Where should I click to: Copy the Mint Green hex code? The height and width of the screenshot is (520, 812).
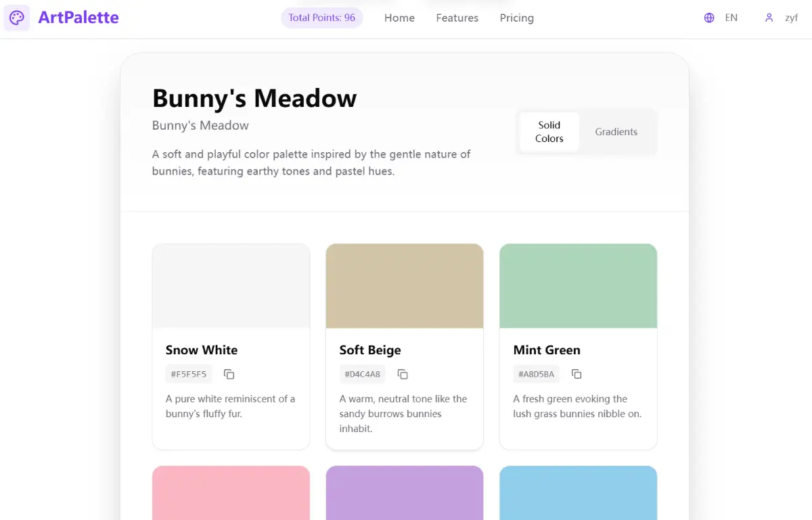click(x=577, y=374)
